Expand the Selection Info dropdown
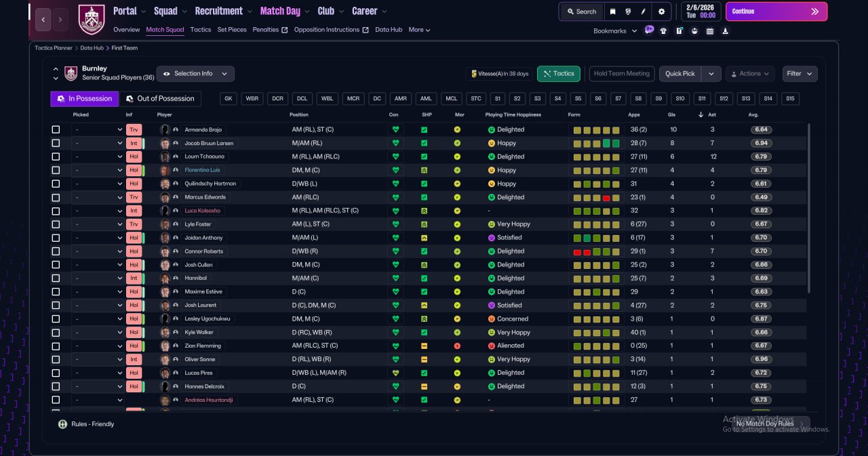 click(195, 74)
